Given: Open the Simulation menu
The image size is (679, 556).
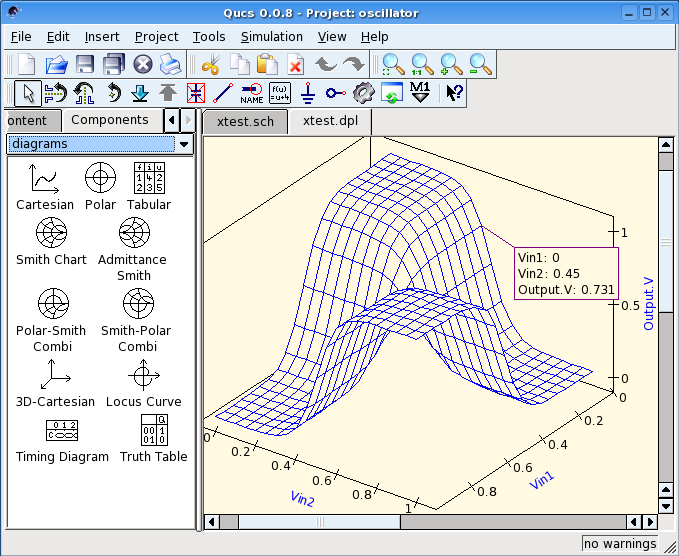Looking at the screenshot, I should [271, 36].
